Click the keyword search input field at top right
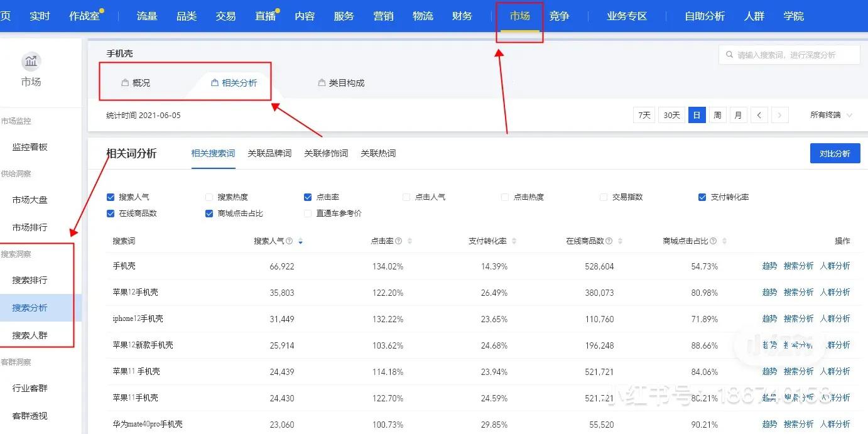 click(x=791, y=55)
